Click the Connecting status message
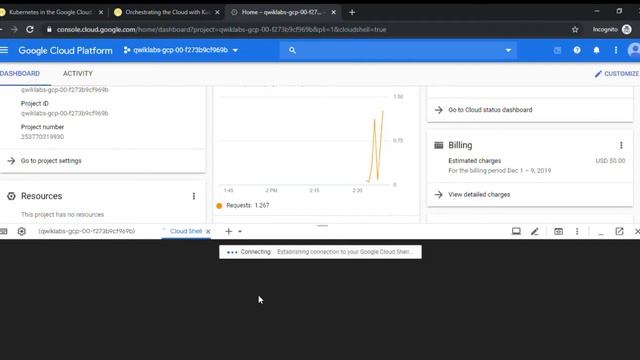 tap(320, 252)
